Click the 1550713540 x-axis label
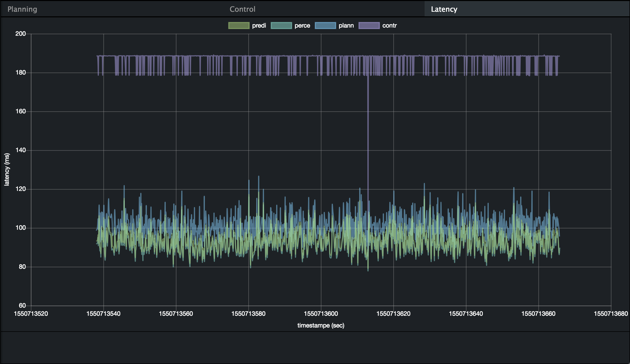The image size is (630, 364). pyautogui.click(x=103, y=314)
